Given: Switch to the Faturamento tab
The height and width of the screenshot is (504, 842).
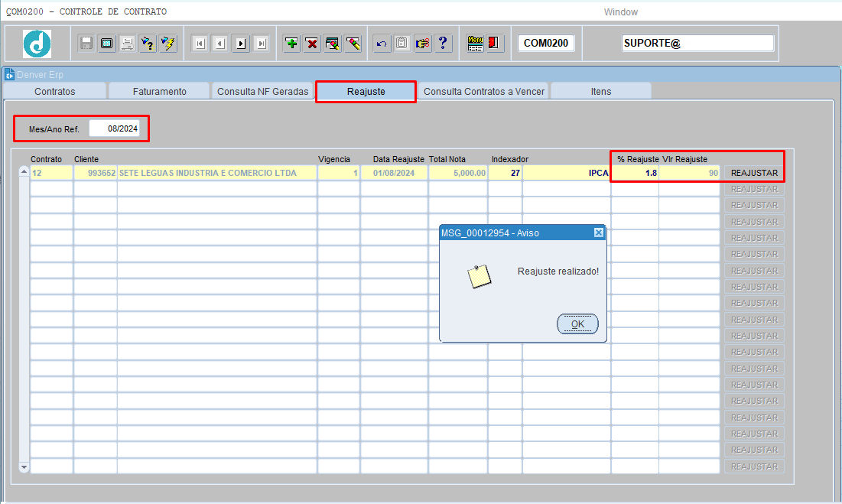Looking at the screenshot, I should point(160,91).
